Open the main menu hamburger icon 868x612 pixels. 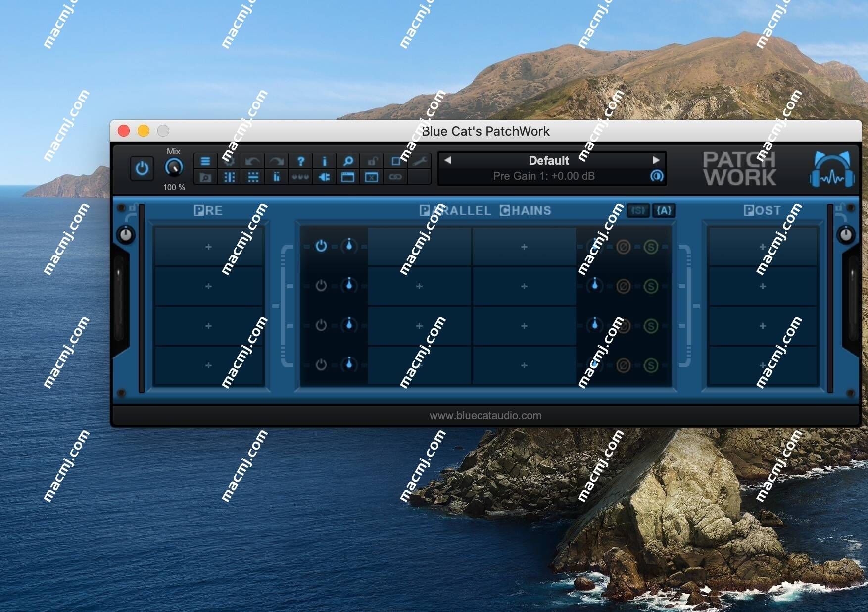pyautogui.click(x=205, y=161)
